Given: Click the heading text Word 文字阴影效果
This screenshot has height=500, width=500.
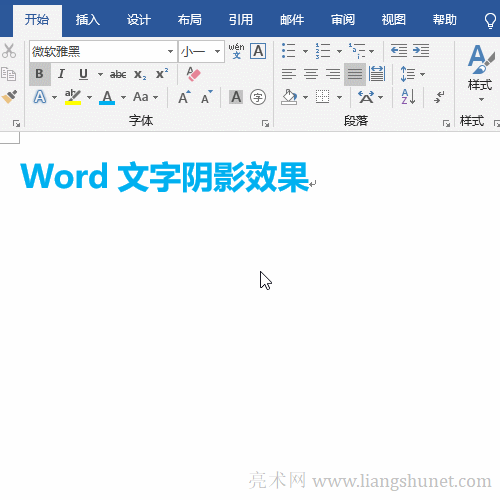Looking at the screenshot, I should click(x=164, y=177).
